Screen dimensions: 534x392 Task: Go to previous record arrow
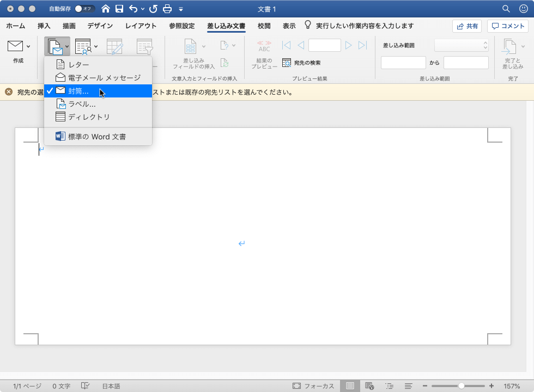coord(301,45)
